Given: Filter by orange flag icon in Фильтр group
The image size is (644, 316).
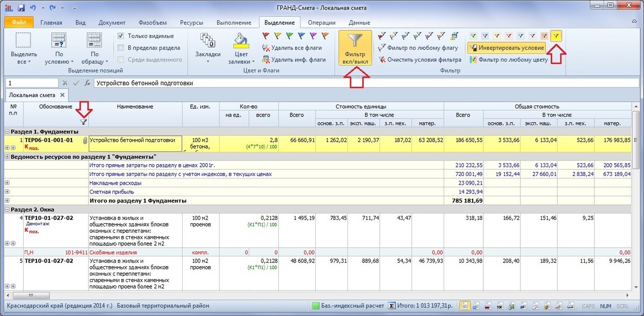Looking at the screenshot, I should tap(442, 36).
